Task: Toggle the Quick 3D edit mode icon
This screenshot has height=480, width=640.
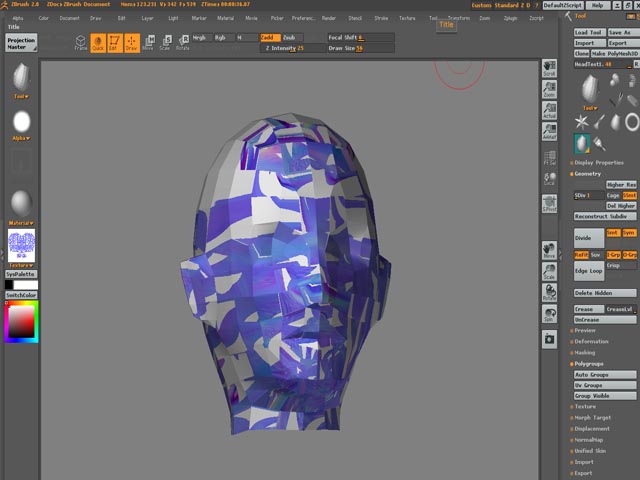Action: tap(98, 43)
